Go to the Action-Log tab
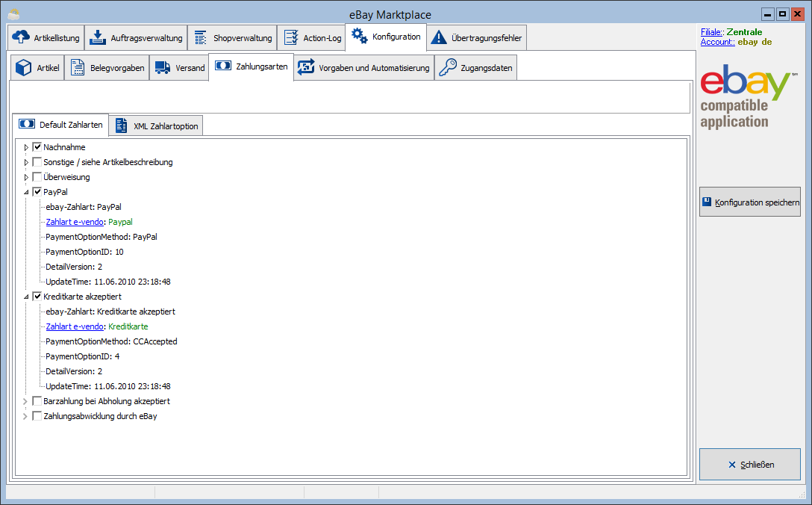This screenshot has height=505, width=812. 312,37
